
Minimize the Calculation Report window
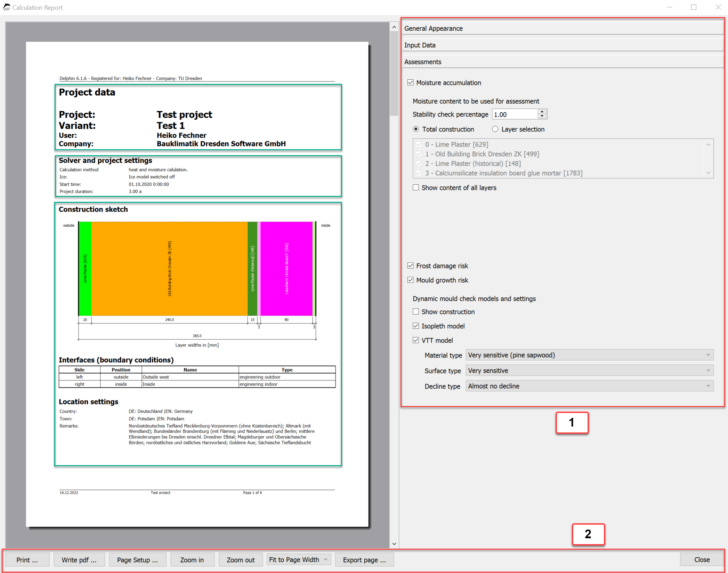[x=670, y=7]
